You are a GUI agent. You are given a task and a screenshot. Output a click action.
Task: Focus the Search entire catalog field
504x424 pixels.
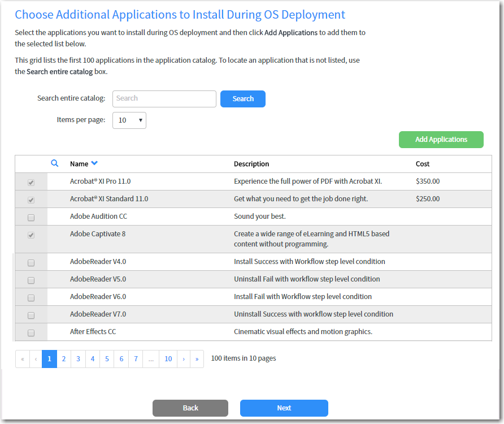[164, 99]
